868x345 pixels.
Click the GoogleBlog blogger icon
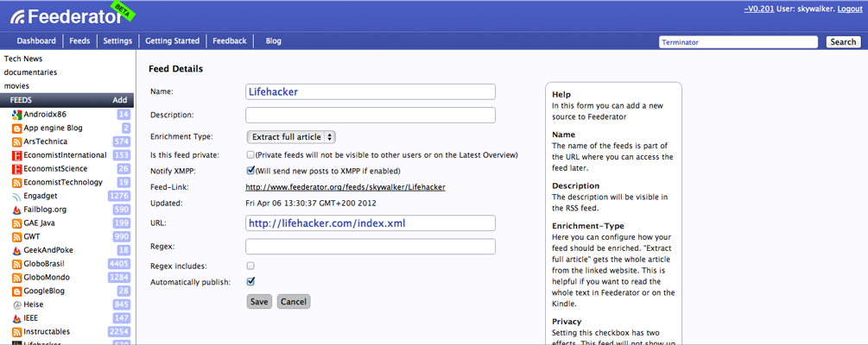(16, 292)
